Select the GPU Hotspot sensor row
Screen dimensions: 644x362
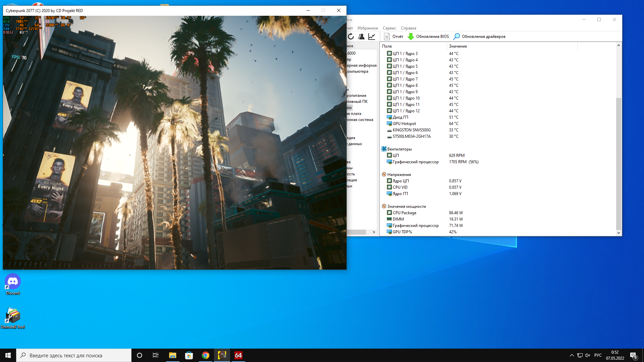404,124
